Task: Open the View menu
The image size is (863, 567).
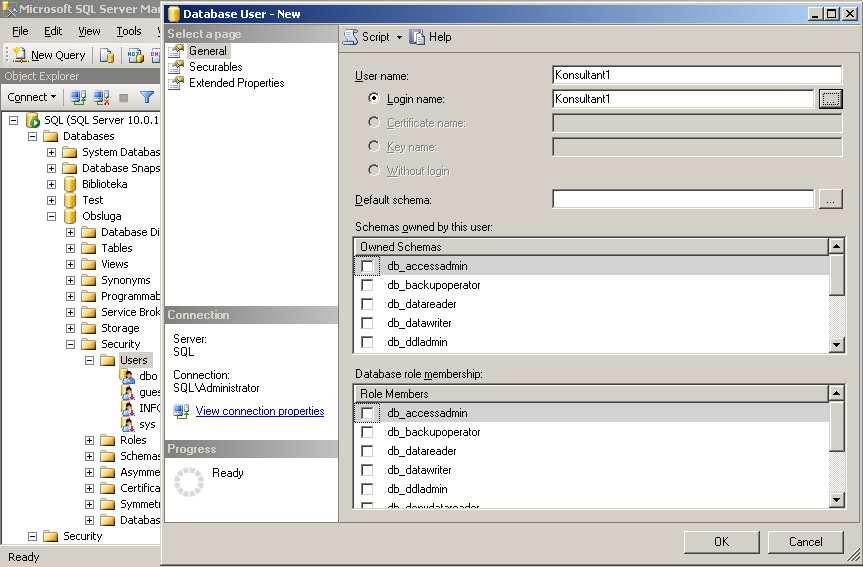Action: point(89,31)
